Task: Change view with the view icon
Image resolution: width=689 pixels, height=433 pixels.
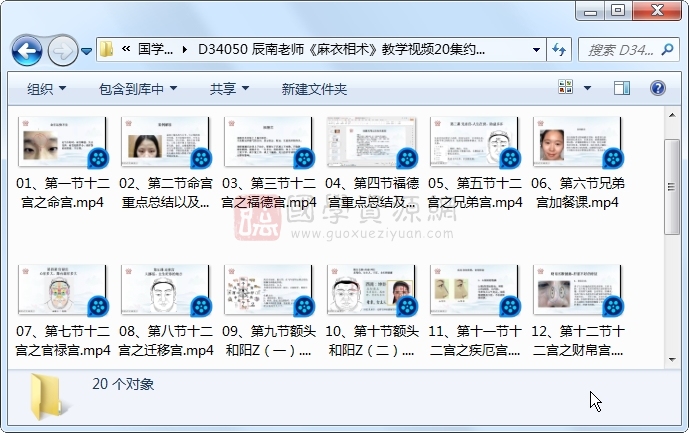Action: coord(566,87)
